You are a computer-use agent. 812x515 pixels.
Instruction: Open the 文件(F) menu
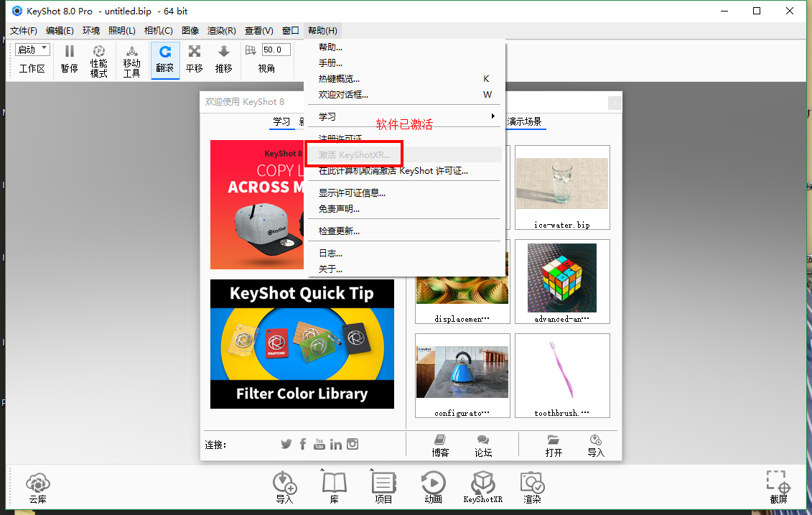23,30
